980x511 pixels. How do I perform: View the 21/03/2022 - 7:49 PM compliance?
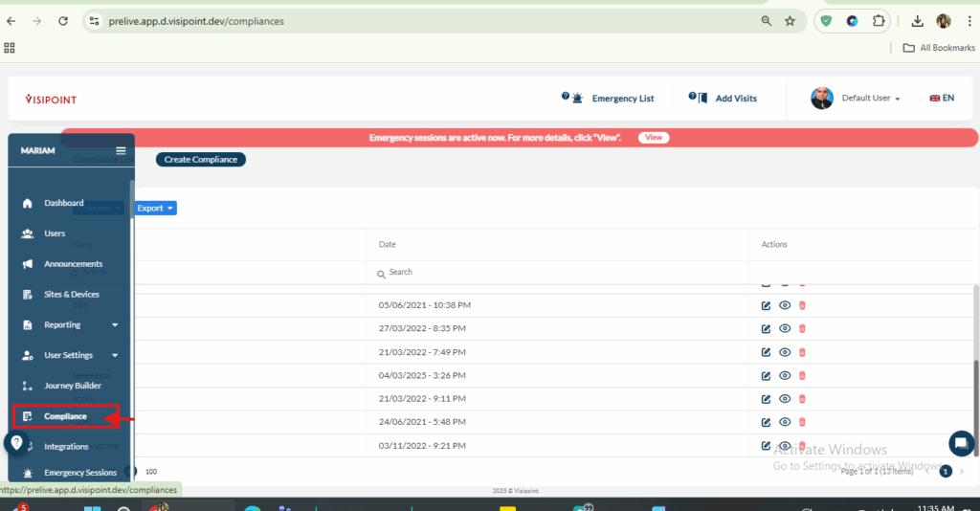click(x=784, y=352)
